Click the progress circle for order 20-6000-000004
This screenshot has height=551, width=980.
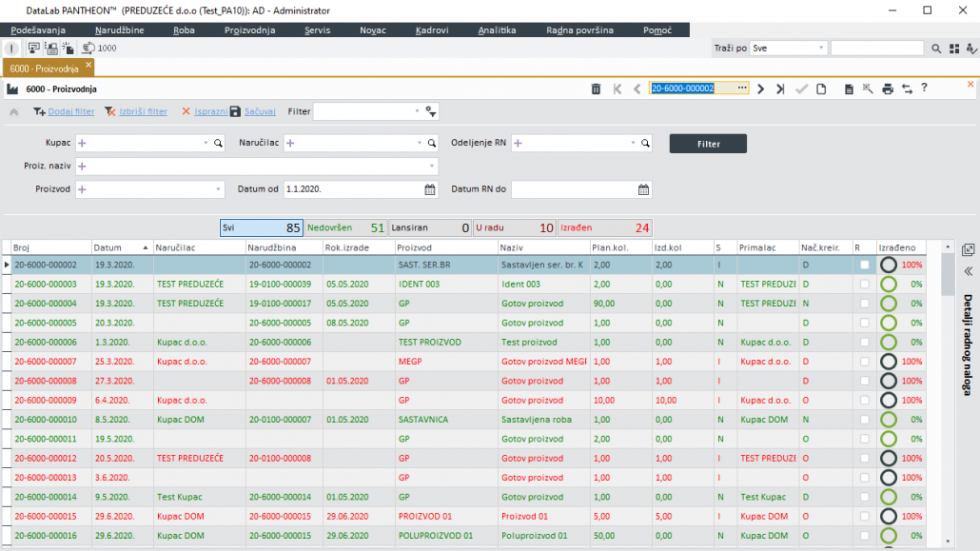(888, 304)
